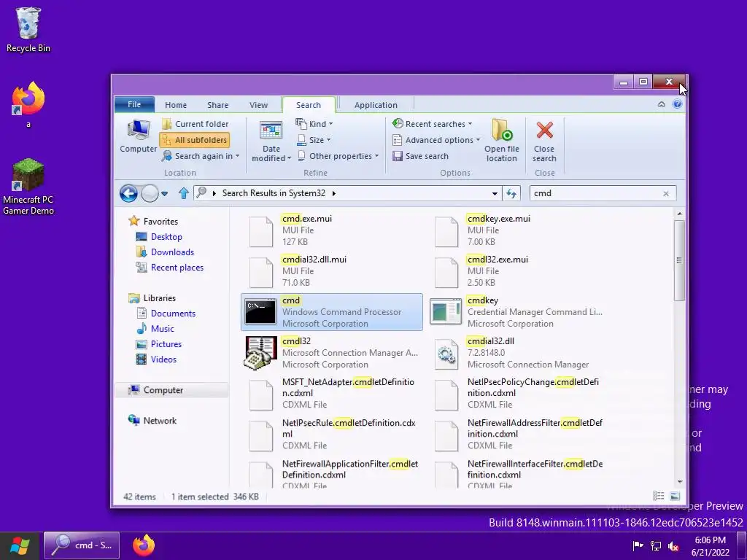Switch to the Home ribbon tab

click(x=176, y=105)
